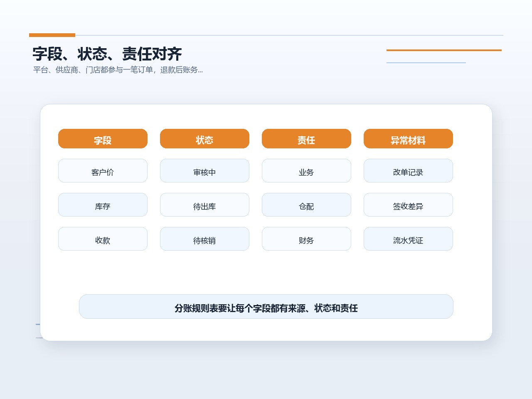Select the 业务 responsibility cell
532x399 pixels.
click(306, 171)
